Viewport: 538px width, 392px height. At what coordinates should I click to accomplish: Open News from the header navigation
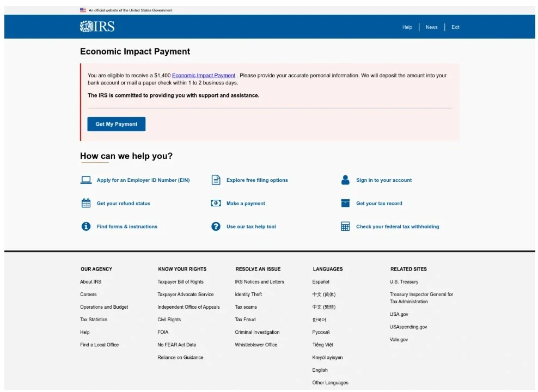tap(432, 27)
